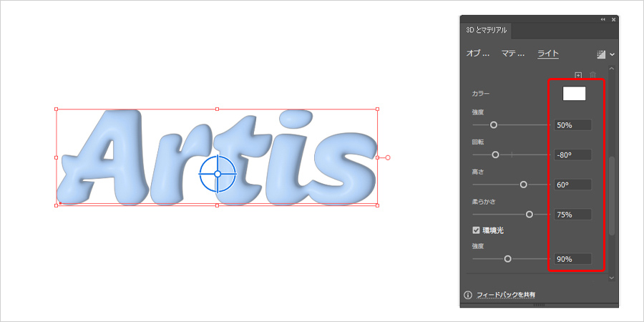Click the 回転 slider handle

(x=495, y=155)
